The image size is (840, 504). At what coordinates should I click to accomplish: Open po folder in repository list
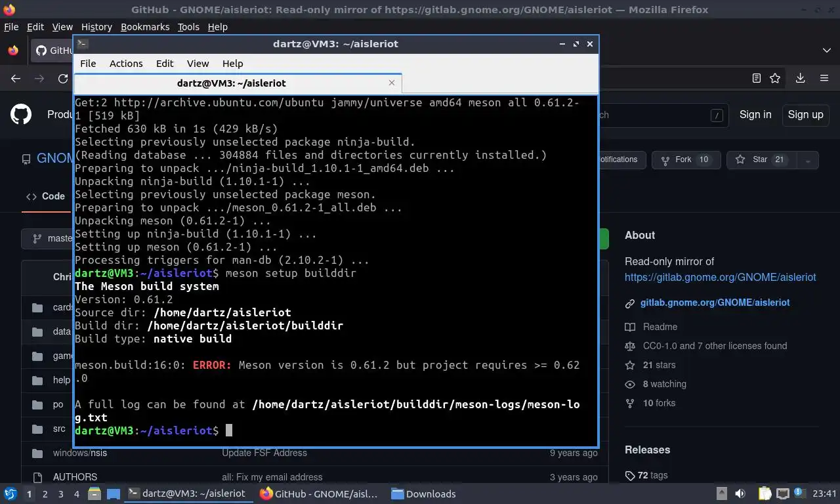point(58,404)
